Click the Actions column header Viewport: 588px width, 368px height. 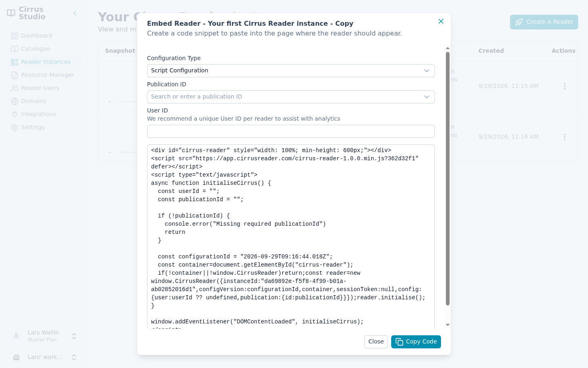coord(563,51)
